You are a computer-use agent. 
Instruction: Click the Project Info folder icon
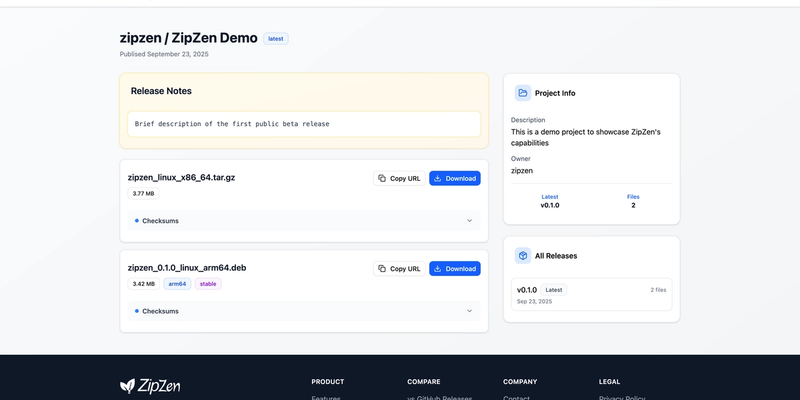(x=522, y=93)
